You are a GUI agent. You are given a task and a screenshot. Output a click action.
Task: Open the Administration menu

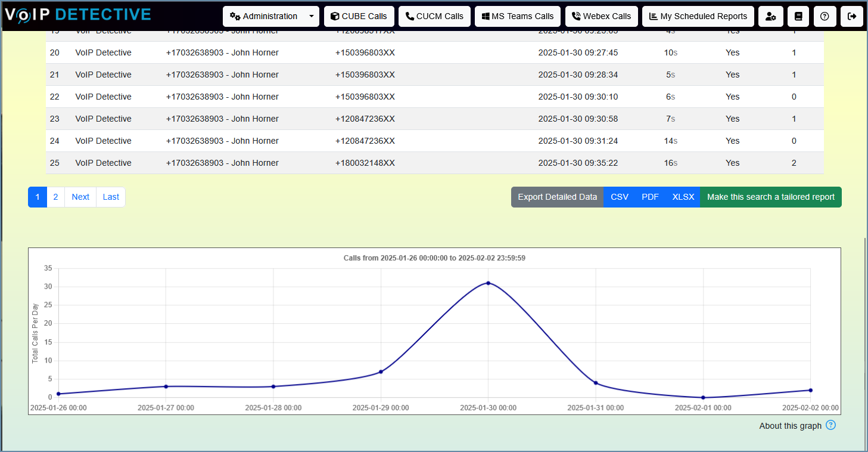(264, 17)
